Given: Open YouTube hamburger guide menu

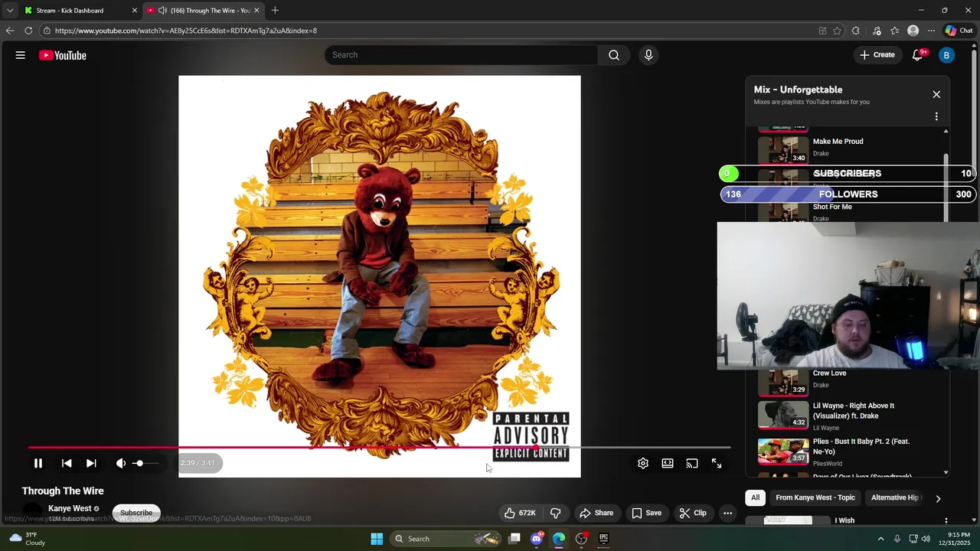Looking at the screenshot, I should (21, 55).
